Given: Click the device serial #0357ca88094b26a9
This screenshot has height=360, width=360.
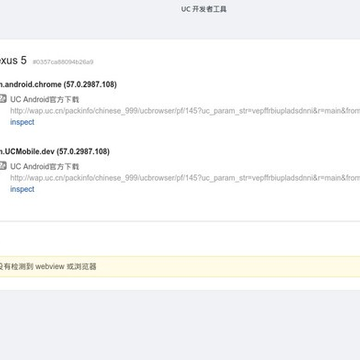Looking at the screenshot, I should click(x=63, y=62).
